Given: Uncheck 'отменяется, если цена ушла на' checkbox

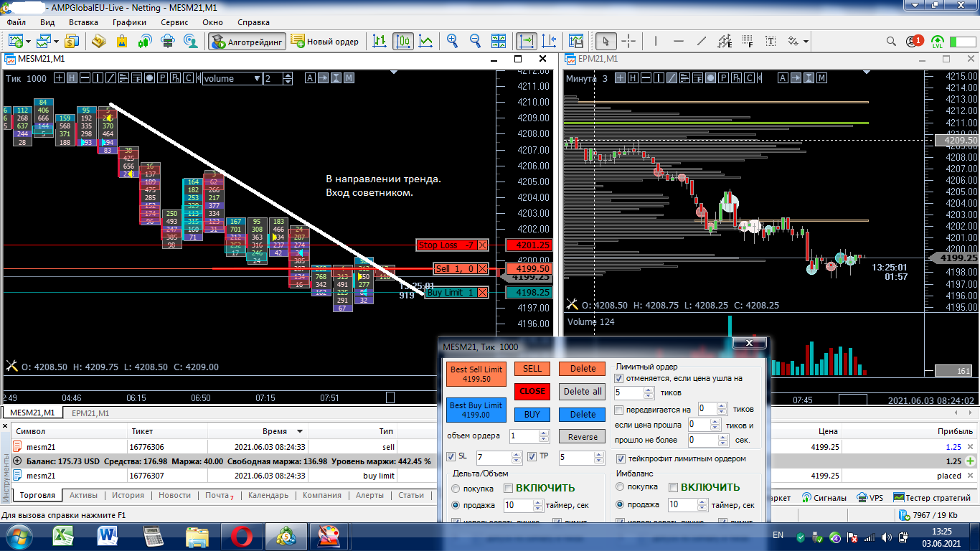Looking at the screenshot, I should 620,378.
